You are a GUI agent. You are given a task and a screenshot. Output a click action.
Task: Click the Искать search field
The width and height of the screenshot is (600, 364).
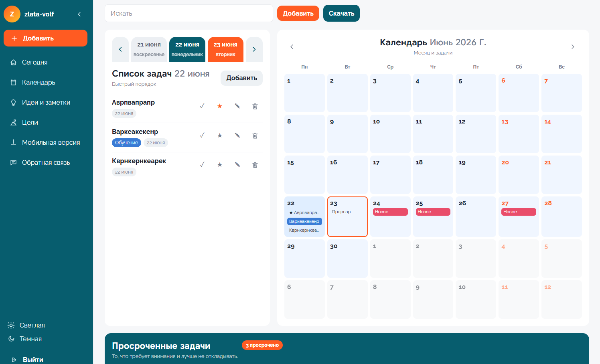(189, 13)
